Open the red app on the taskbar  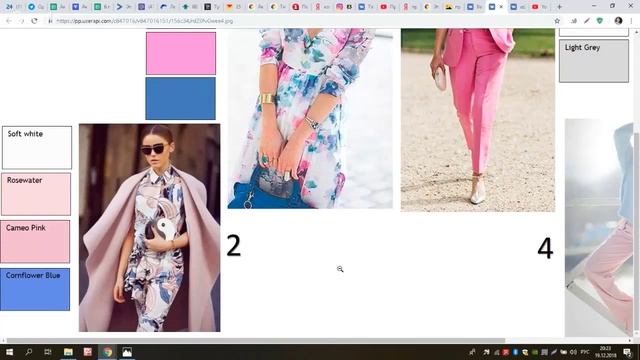pos(87,352)
